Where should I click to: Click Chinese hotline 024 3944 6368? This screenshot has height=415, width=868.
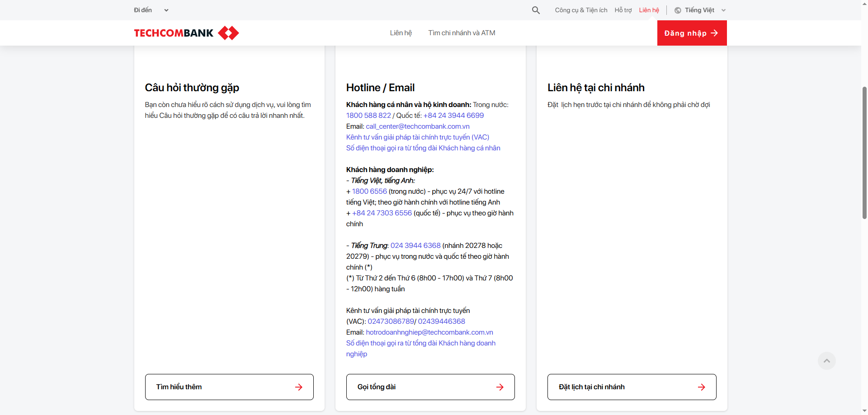[x=415, y=246]
